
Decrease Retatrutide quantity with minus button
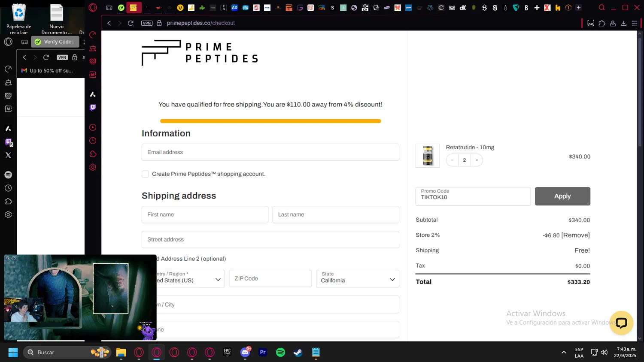pos(452,160)
